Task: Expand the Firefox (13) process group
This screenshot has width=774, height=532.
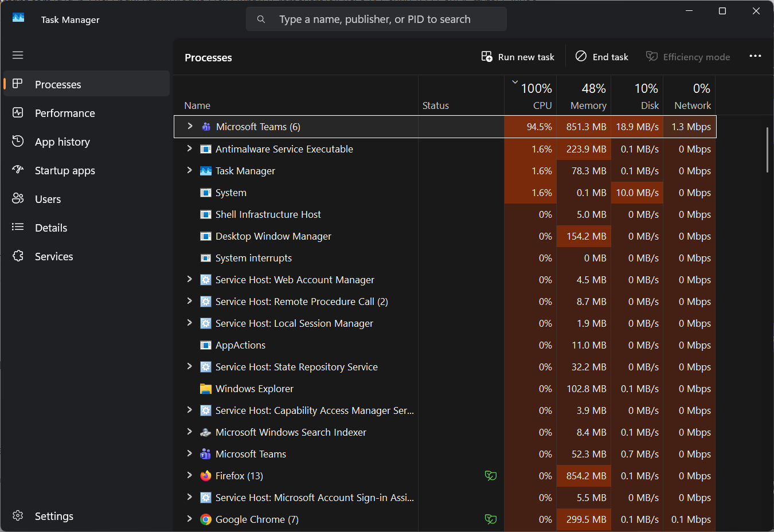Action: click(189, 475)
